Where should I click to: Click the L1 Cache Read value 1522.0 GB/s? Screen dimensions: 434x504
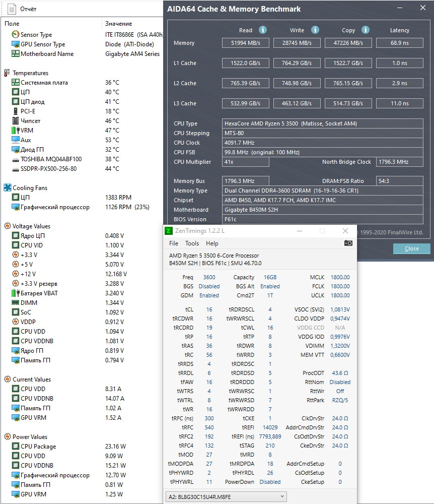246,63
